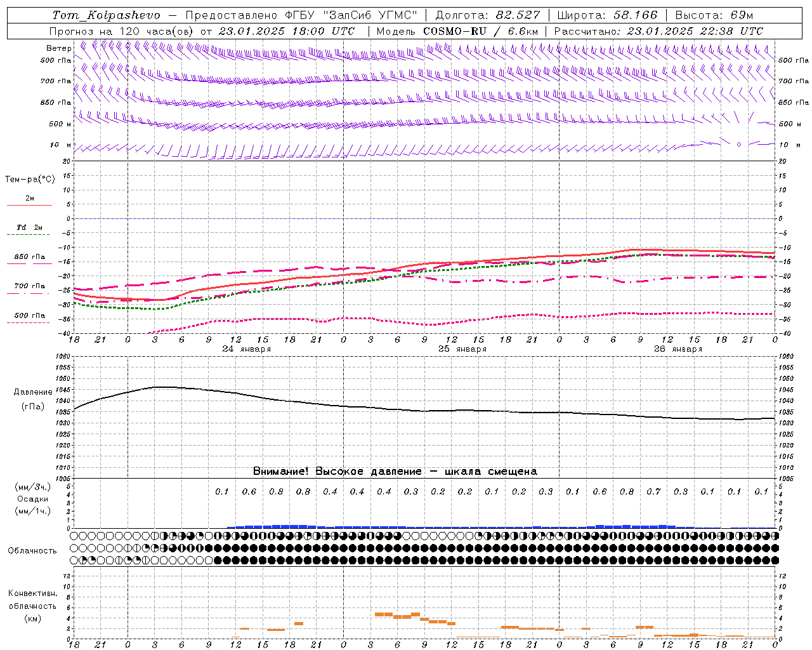Click the Осадки precipitation label
Image resolution: width=812 pixels, height=650 pixels.
click(x=33, y=499)
